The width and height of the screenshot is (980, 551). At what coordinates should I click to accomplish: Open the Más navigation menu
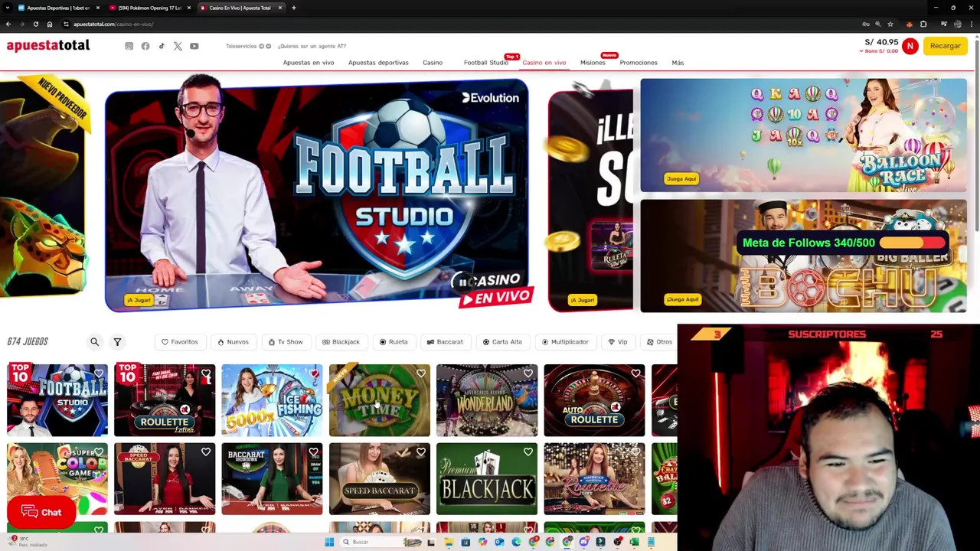point(678,63)
